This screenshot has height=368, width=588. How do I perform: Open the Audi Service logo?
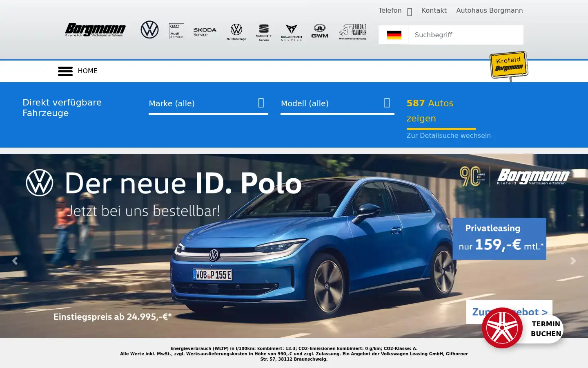pos(176,31)
